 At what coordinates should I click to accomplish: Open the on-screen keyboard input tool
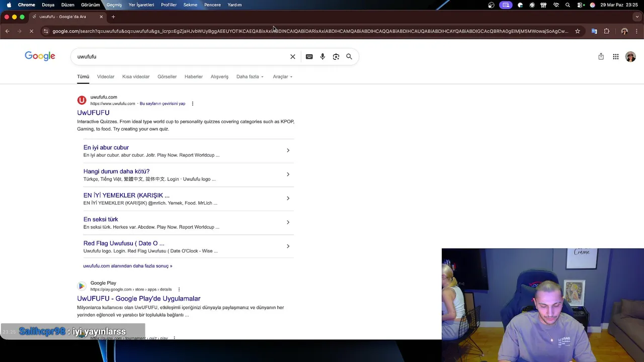click(309, 57)
